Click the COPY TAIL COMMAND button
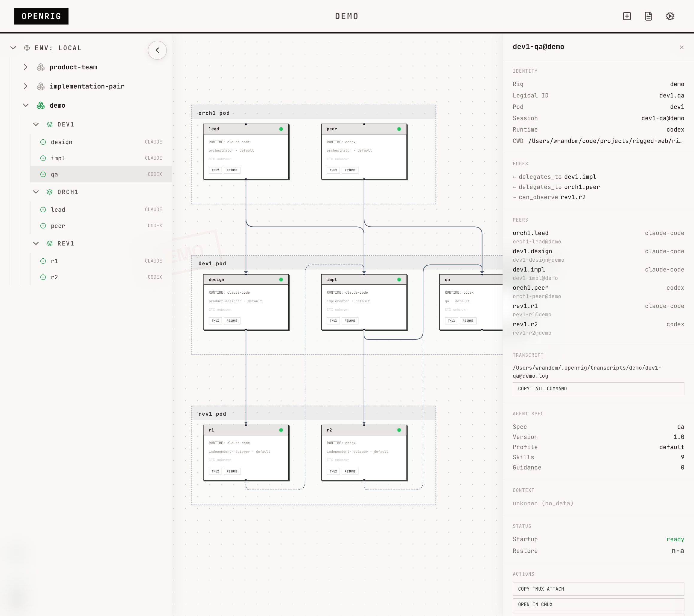 (598, 389)
